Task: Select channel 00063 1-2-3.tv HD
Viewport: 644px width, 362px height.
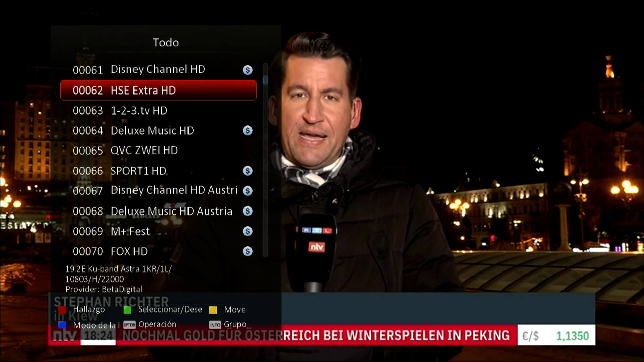Action: pos(139,111)
